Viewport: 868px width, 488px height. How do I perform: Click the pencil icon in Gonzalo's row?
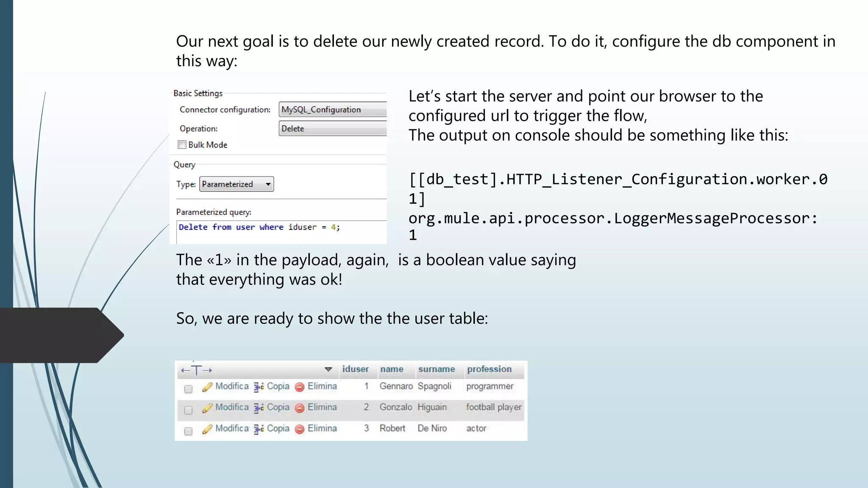point(207,408)
